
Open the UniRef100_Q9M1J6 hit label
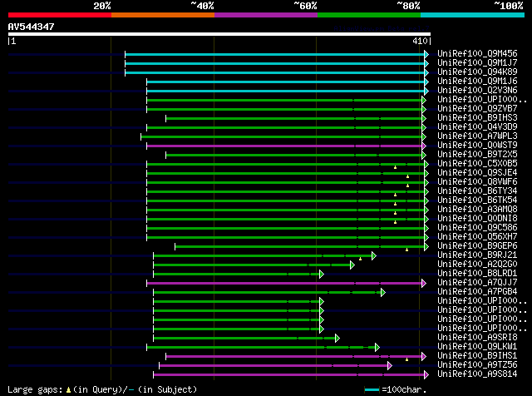click(x=477, y=82)
